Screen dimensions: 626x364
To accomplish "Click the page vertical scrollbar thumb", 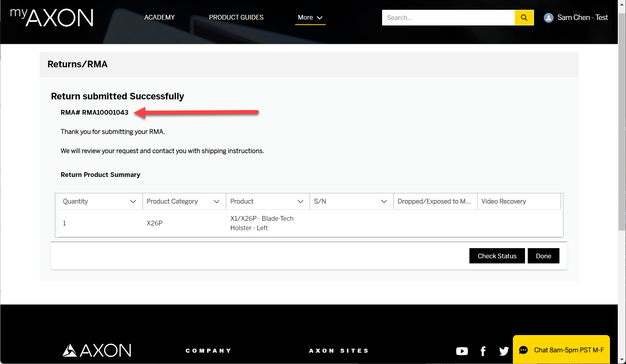I will (622, 117).
